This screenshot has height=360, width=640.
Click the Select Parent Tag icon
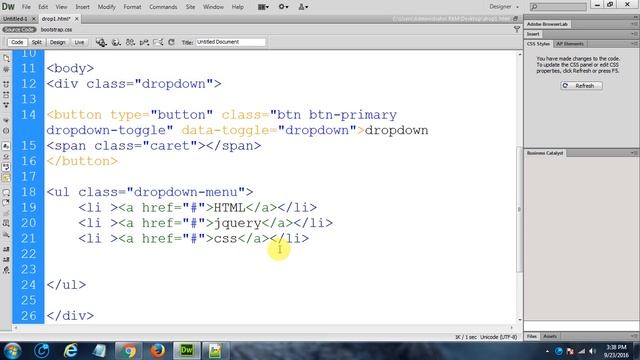6,120
